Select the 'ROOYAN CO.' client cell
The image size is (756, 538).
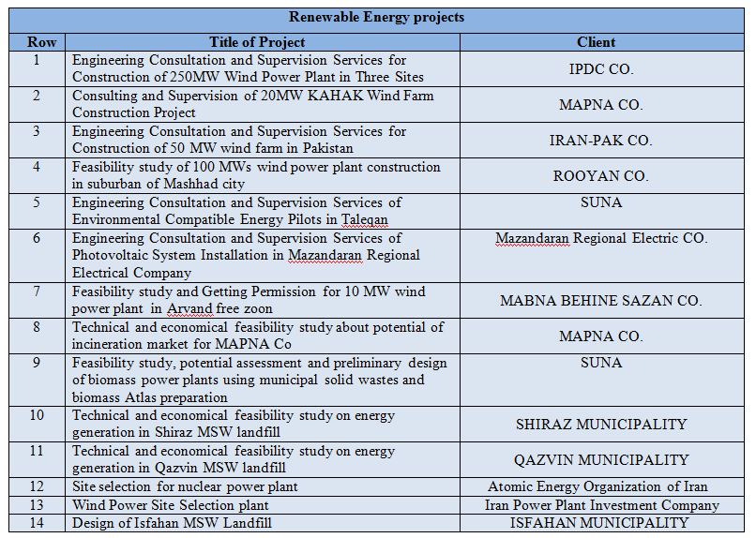[601, 176]
